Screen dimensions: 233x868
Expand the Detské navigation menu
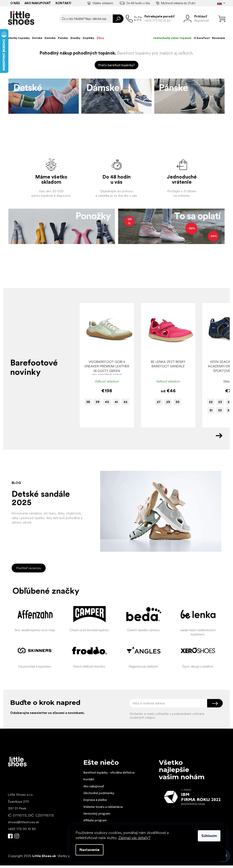click(x=37, y=38)
